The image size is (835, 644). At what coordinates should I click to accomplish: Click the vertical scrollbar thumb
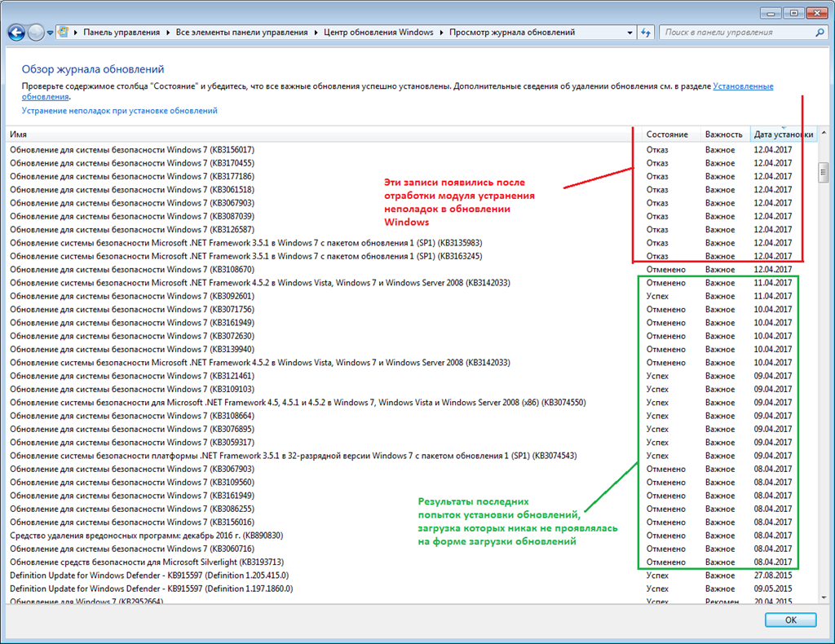pyautogui.click(x=824, y=173)
